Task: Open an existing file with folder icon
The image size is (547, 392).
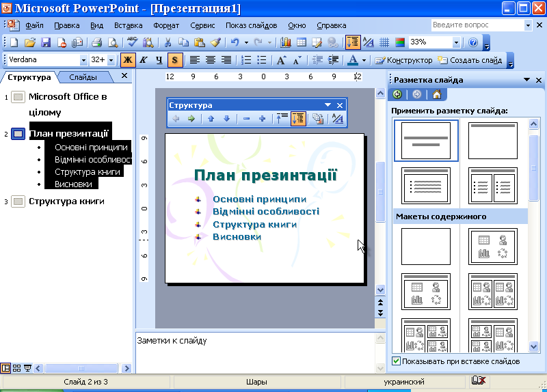Action: coord(30,42)
